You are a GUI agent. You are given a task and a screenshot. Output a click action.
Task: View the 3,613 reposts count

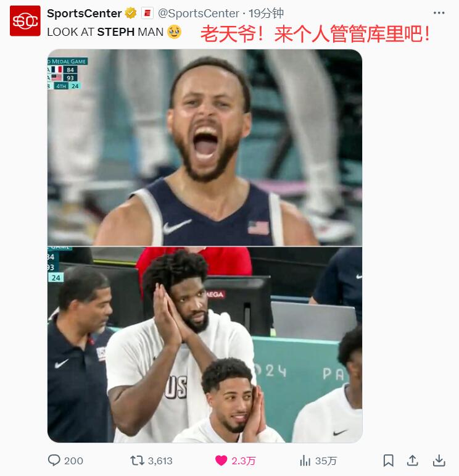pos(160,461)
